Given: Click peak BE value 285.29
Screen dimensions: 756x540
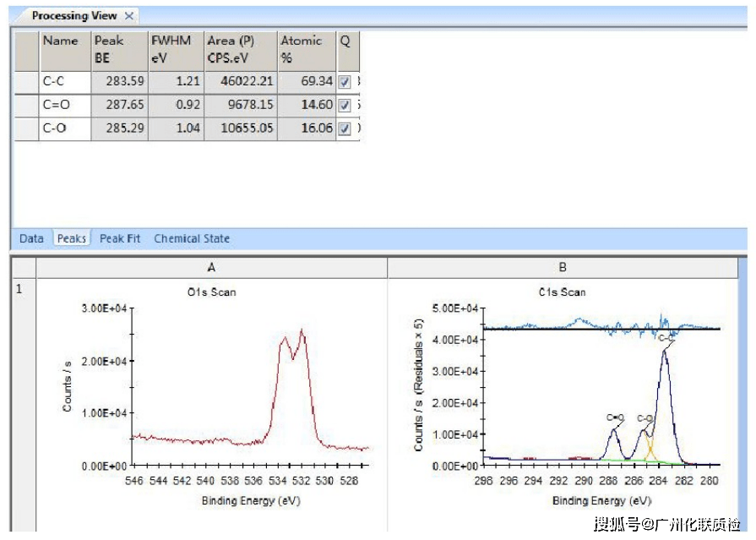Looking at the screenshot, I should pyautogui.click(x=120, y=128).
